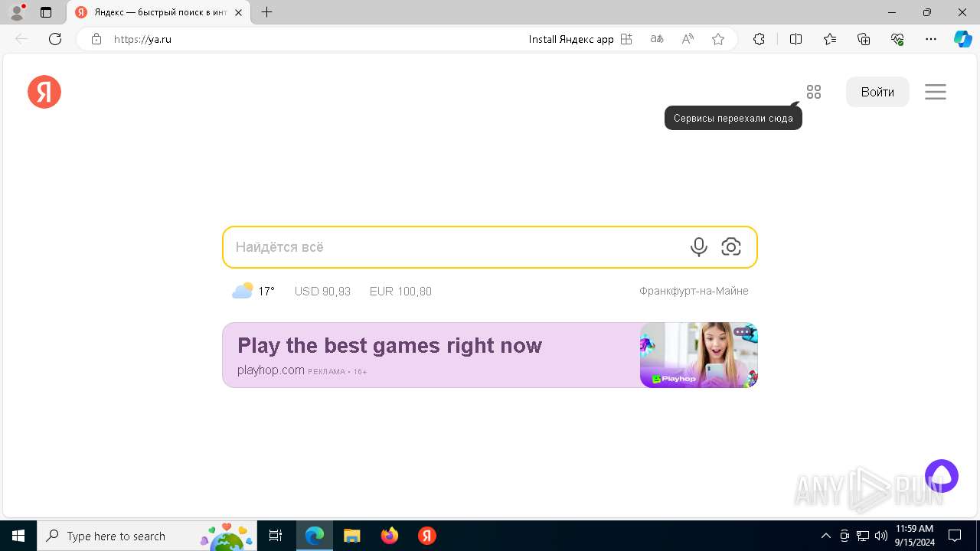Start voice search with the microphone icon
Viewport: 980px width, 551px height.
point(698,246)
